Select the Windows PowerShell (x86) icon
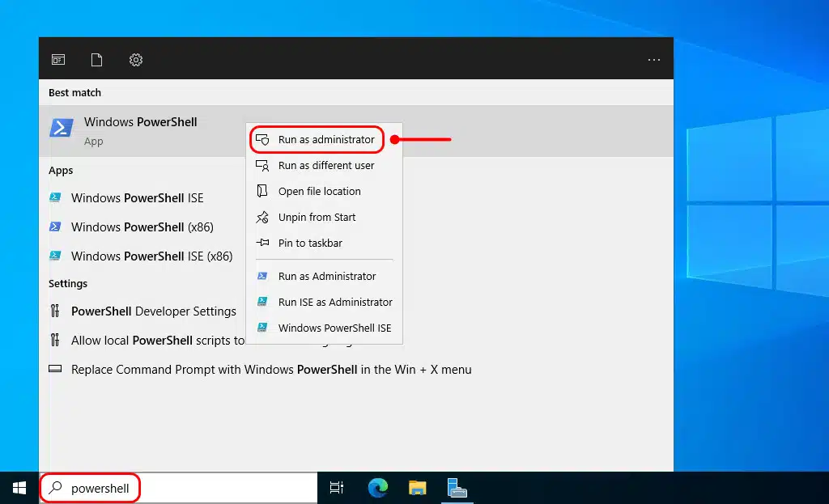The width and height of the screenshot is (829, 504). pos(55,227)
